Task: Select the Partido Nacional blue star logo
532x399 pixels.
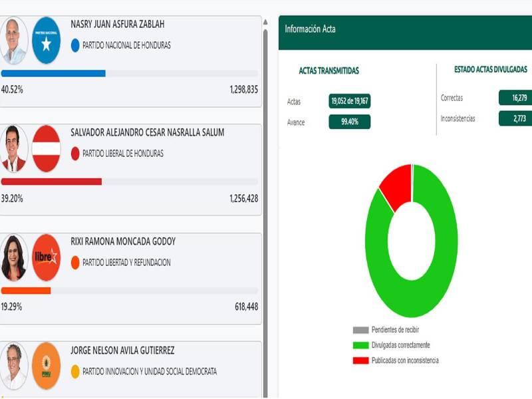Action: pyautogui.click(x=46, y=30)
